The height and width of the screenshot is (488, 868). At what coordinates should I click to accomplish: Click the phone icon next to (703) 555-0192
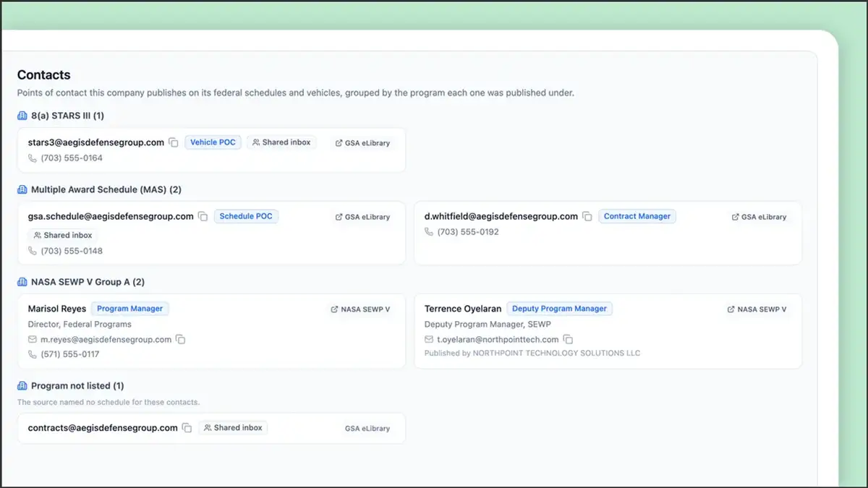pos(429,232)
